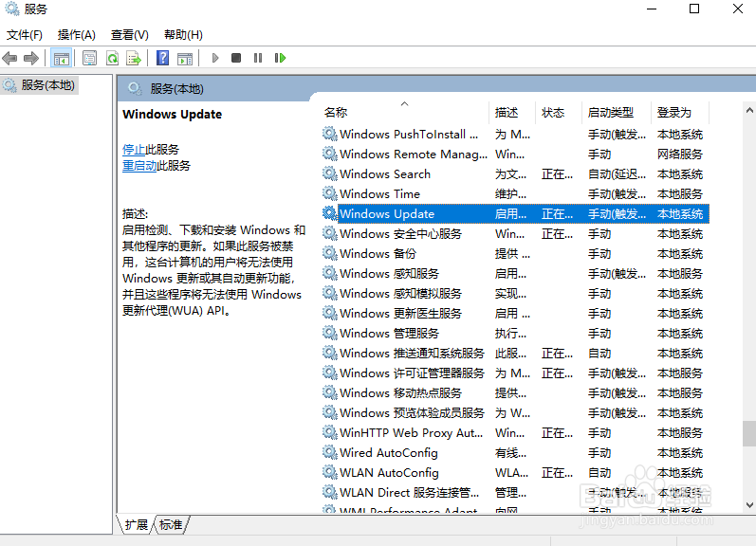Select the gear icon of Windows Update row
Viewport: 756px width, 546px height.
(x=330, y=213)
